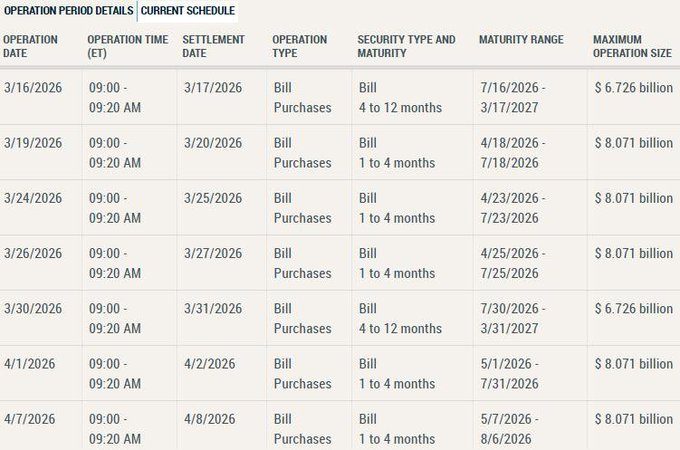Click the 3/27/2026 settlement date cell

(213, 254)
